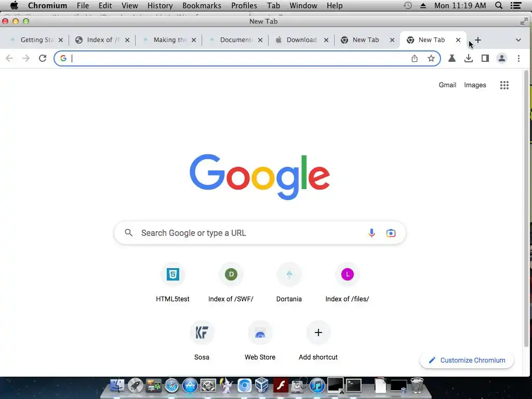Open the HTML5test shortcut
The image size is (532, 399).
[172, 283]
